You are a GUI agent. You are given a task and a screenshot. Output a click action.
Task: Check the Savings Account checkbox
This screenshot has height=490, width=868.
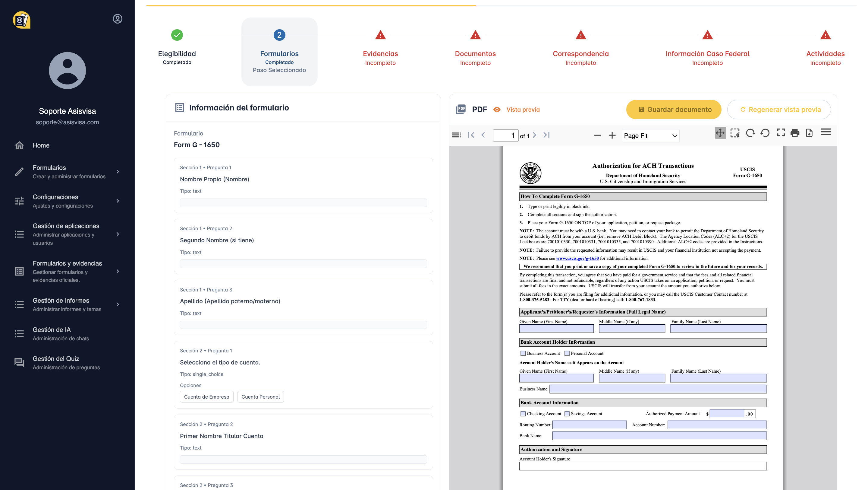[x=567, y=414]
